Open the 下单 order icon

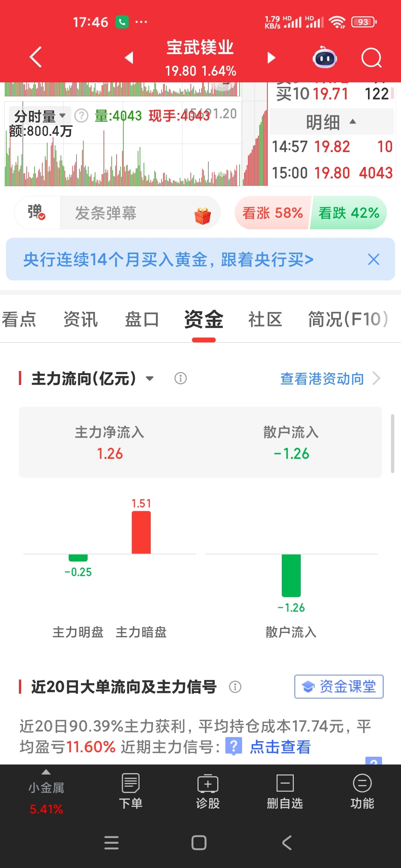(x=131, y=791)
